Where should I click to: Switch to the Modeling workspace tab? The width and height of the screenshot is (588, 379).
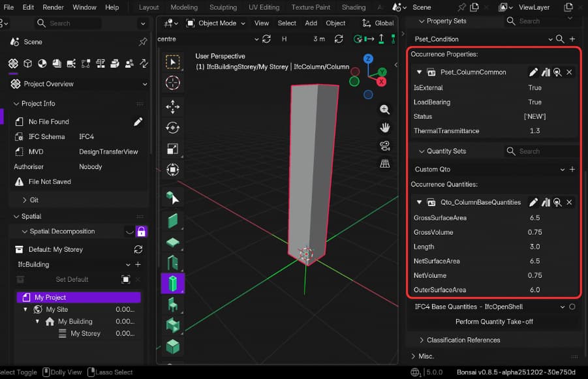point(184,8)
